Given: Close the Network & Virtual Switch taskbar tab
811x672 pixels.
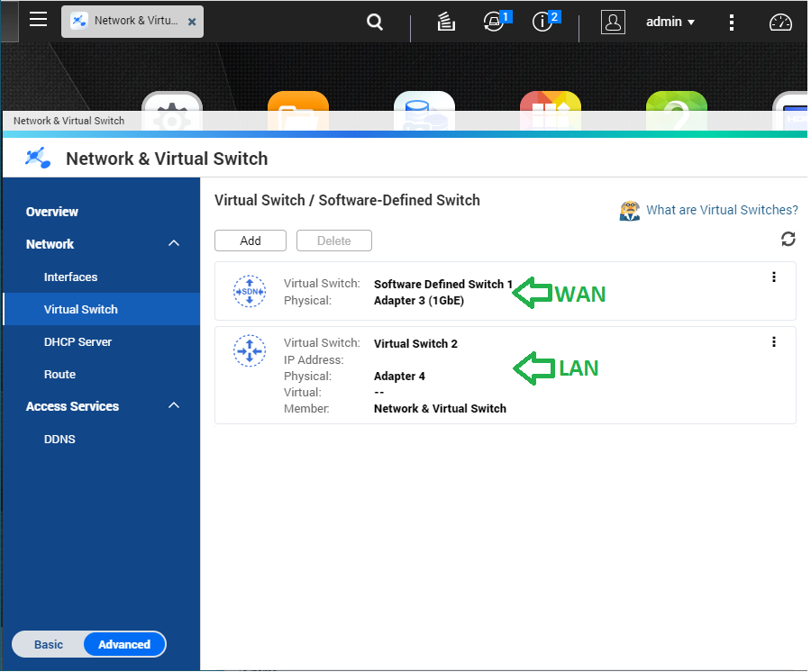Looking at the screenshot, I should pyautogui.click(x=192, y=22).
